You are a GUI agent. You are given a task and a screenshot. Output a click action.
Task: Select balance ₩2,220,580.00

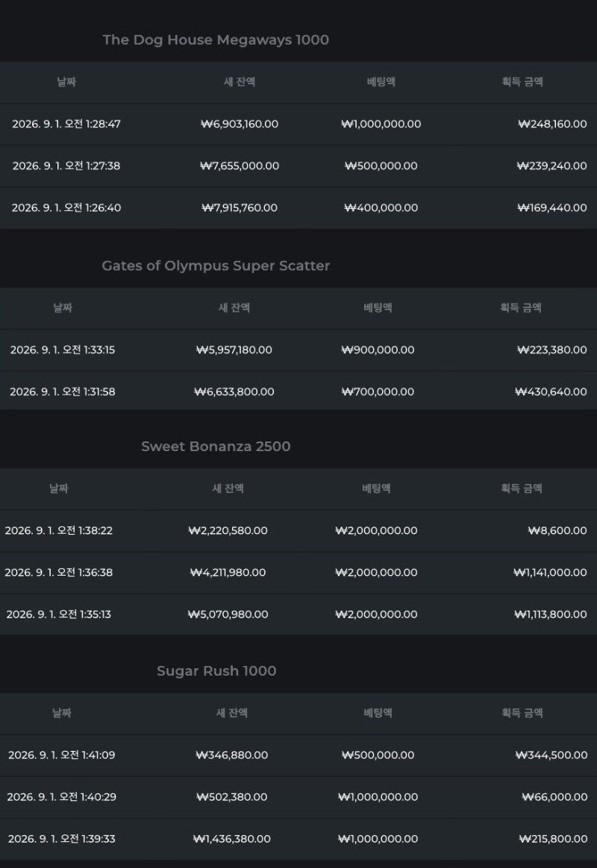[228, 530]
